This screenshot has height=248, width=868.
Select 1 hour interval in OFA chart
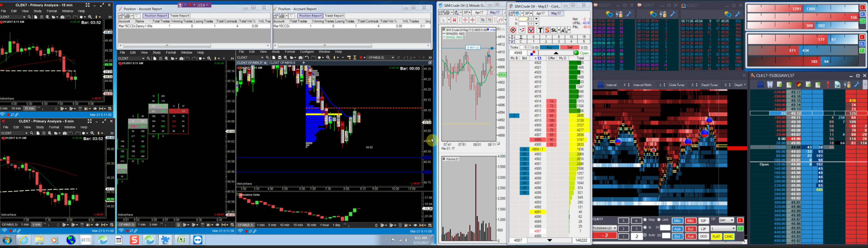click(x=325, y=225)
